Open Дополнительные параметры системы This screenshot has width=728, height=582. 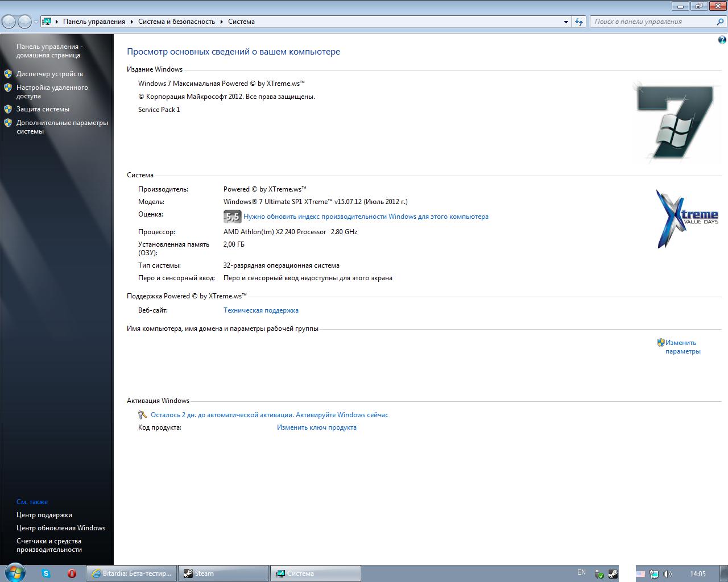[x=62, y=127]
